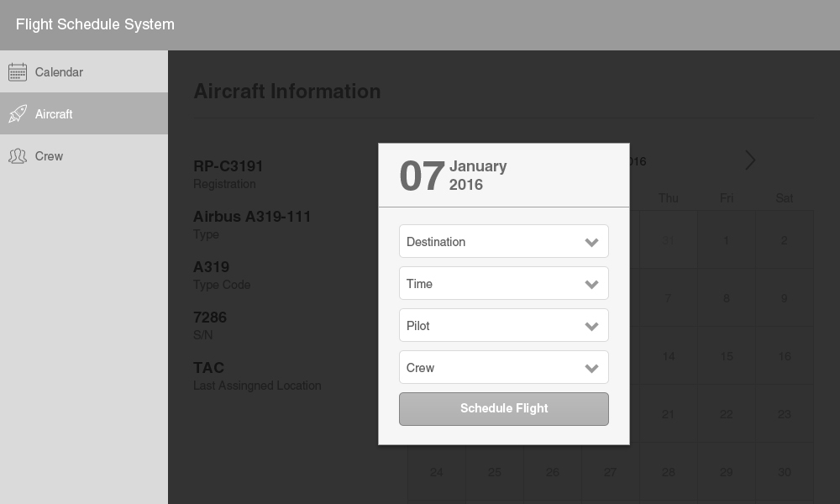Click the Crew dropdown chevron

click(x=591, y=368)
